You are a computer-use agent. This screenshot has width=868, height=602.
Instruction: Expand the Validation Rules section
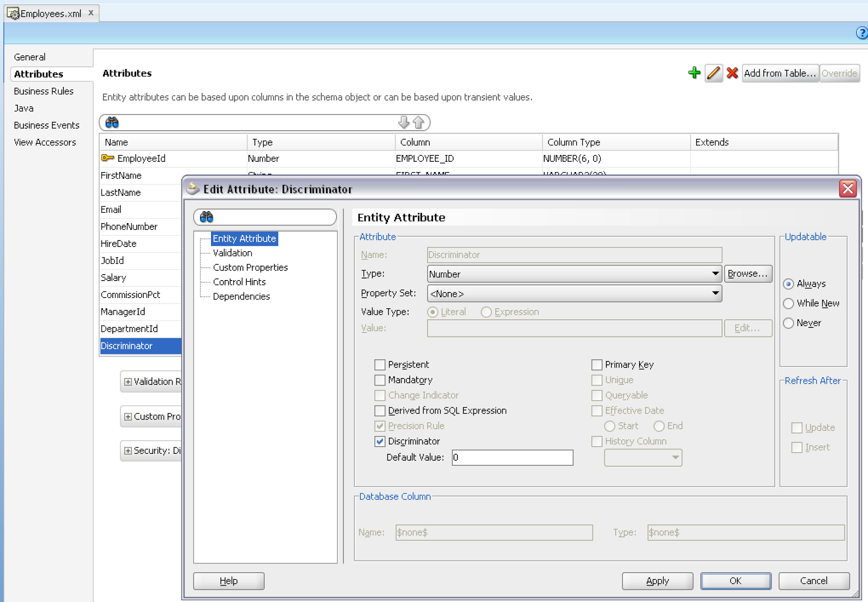click(128, 382)
